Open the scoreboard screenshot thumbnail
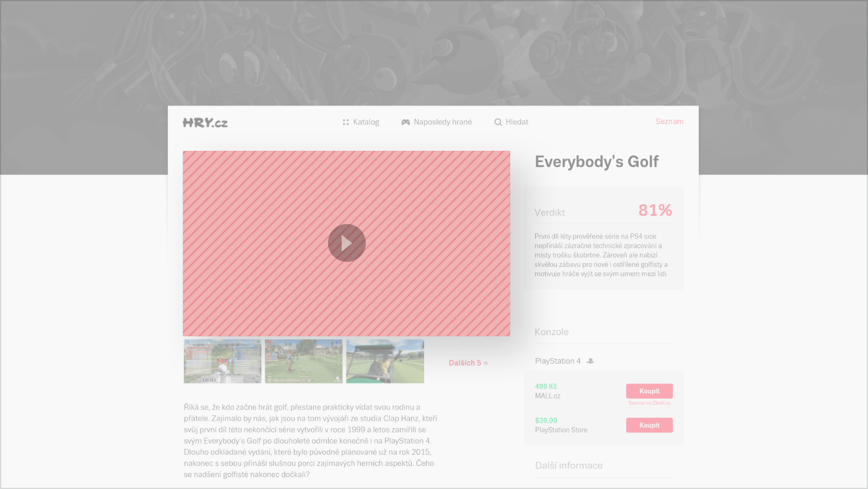 pos(223,361)
